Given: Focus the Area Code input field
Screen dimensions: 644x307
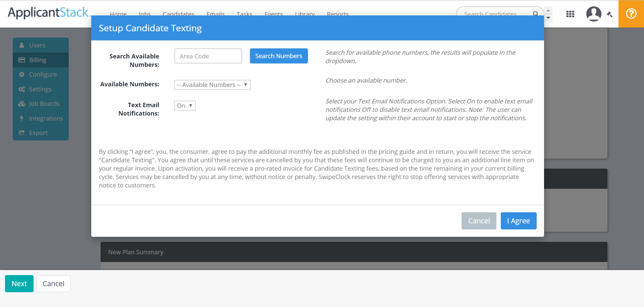Looking at the screenshot, I should click(208, 56).
